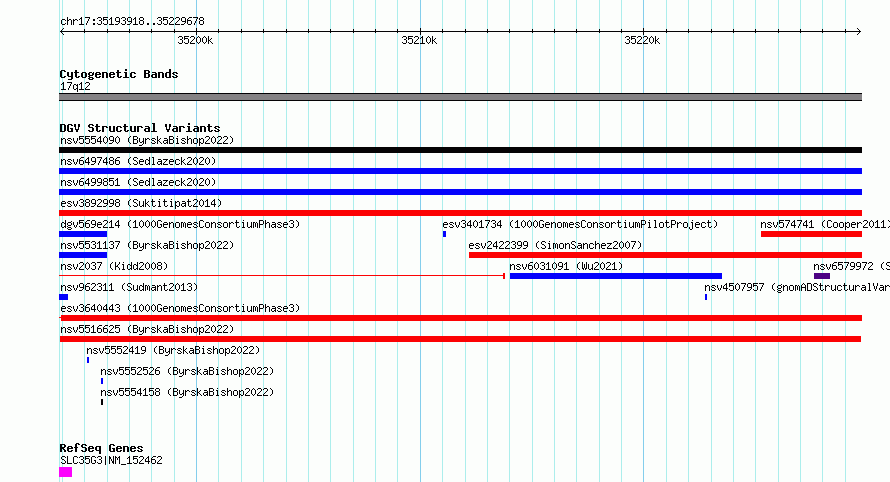Click the magenta SLC35G3 gene block
Image resolution: width=890 pixels, height=482 pixels.
66,472
